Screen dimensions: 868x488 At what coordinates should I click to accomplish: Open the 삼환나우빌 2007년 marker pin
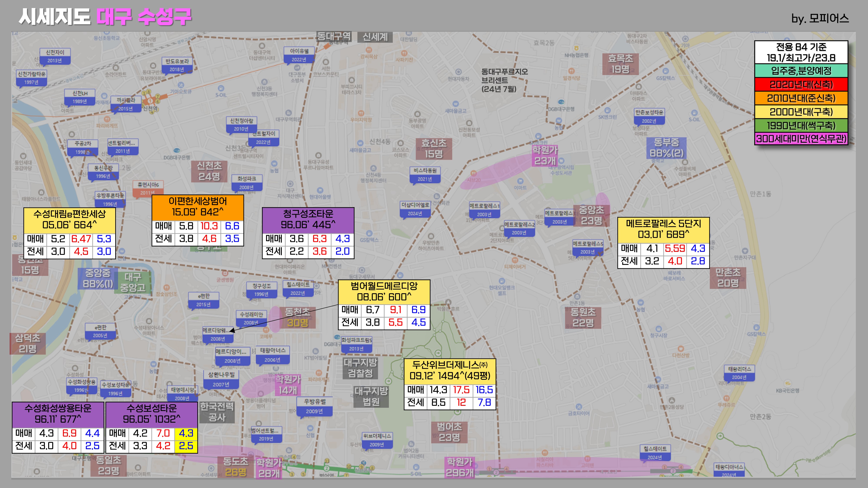point(221,379)
